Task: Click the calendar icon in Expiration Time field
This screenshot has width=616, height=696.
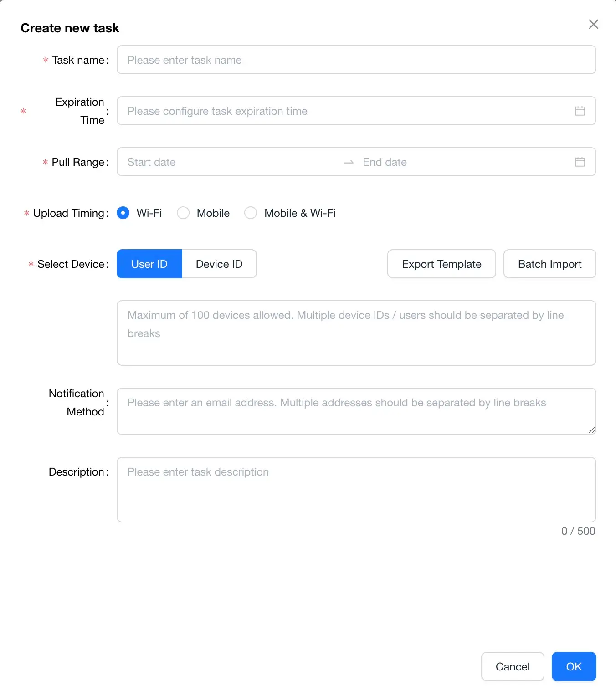Action: pyautogui.click(x=580, y=111)
